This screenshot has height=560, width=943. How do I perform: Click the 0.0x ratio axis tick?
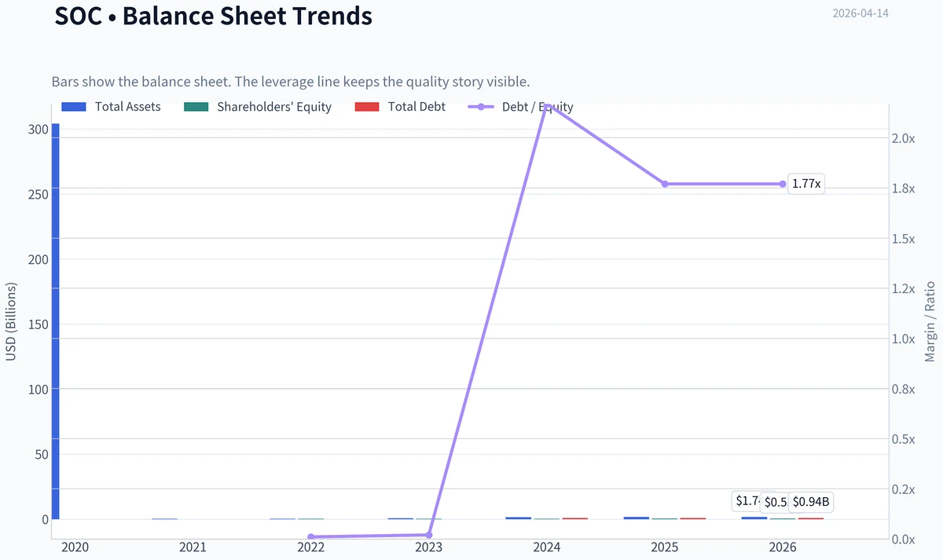pyautogui.click(x=904, y=540)
